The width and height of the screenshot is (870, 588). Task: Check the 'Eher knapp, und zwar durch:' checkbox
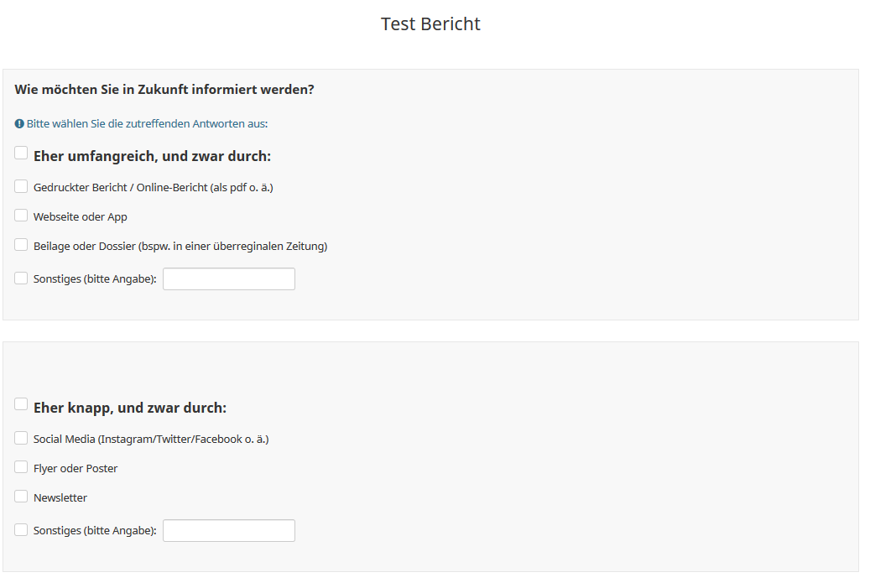click(21, 404)
